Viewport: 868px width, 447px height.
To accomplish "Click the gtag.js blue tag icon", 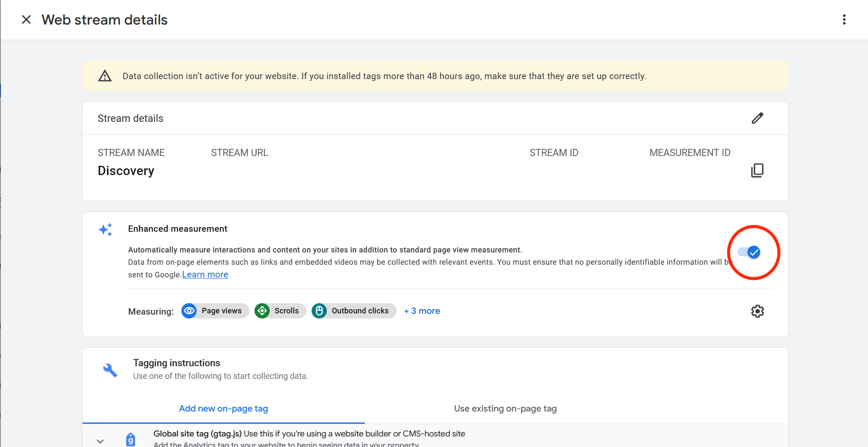I will click(x=131, y=439).
